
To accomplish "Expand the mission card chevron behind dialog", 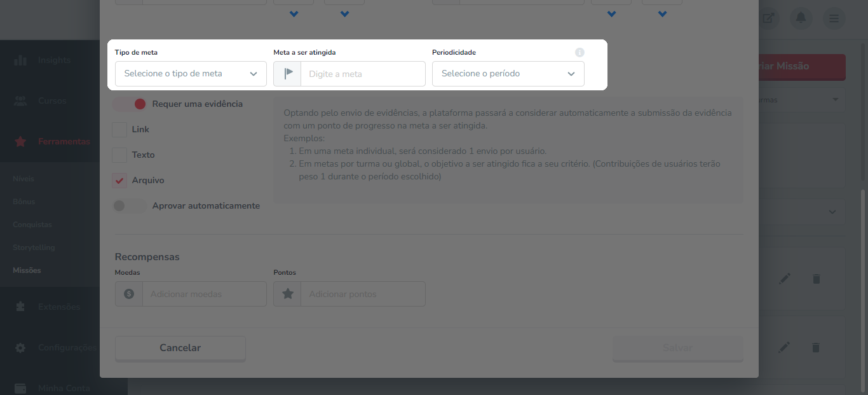I will (x=832, y=212).
